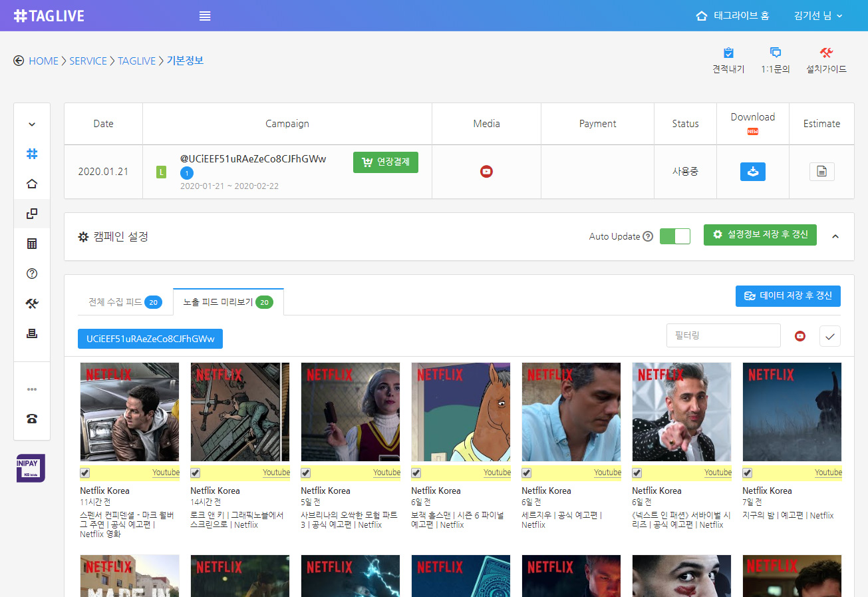This screenshot has width=868, height=597.
Task: Click the green L badge in campaign row
Action: [161, 172]
